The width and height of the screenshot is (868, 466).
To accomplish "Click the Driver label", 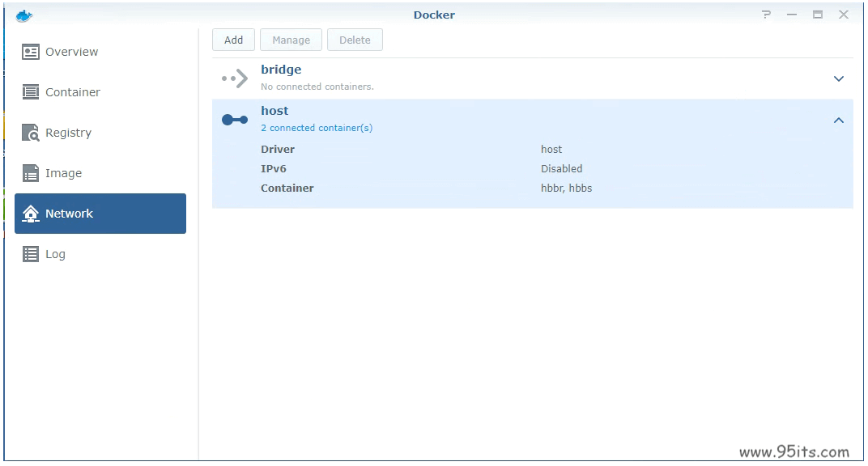I will [278, 149].
